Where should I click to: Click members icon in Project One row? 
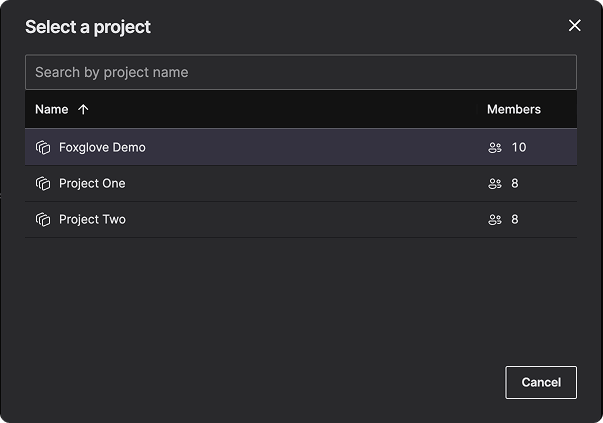click(x=494, y=184)
